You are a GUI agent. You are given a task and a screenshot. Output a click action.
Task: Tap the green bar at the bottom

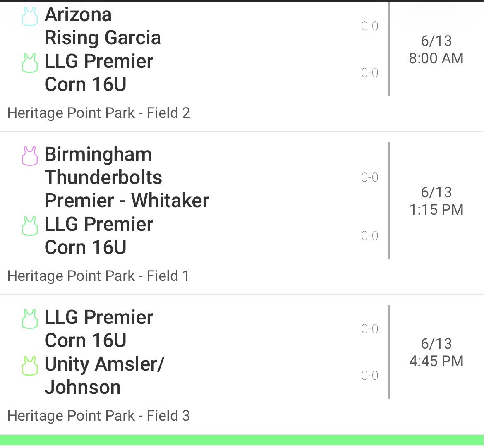point(242,440)
